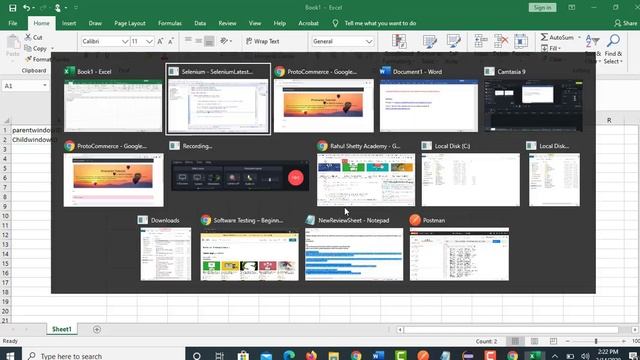640x360 pixels.
Task: Click the Name Box showing A1
Action: pyautogui.click(x=25, y=86)
